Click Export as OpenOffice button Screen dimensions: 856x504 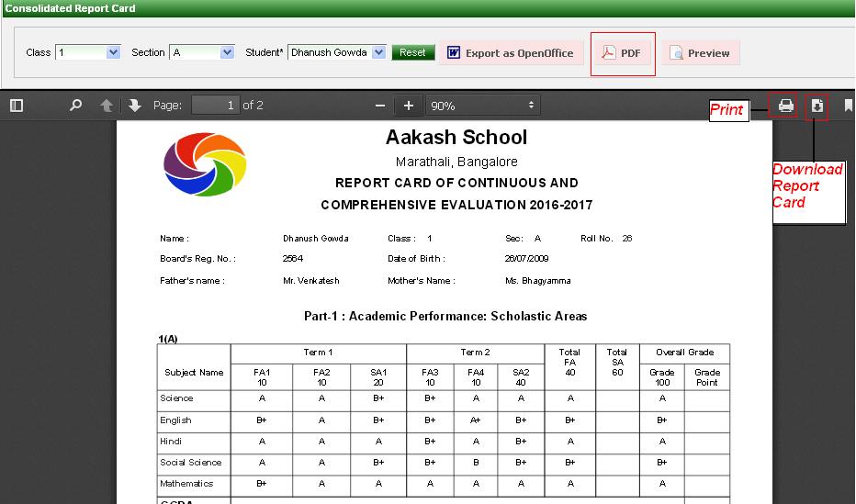511,53
